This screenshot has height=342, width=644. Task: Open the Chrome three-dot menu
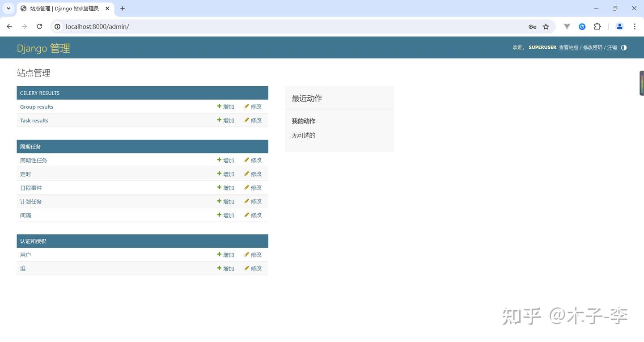point(635,26)
